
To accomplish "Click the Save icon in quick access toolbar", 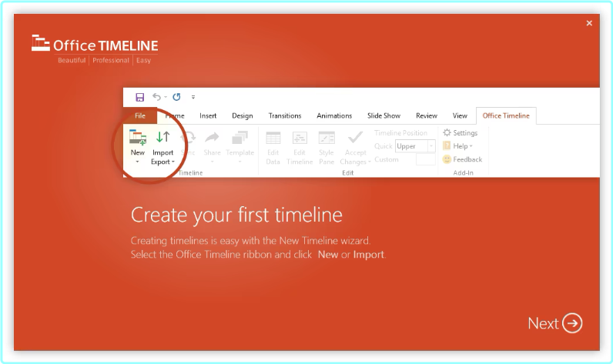I will [139, 97].
